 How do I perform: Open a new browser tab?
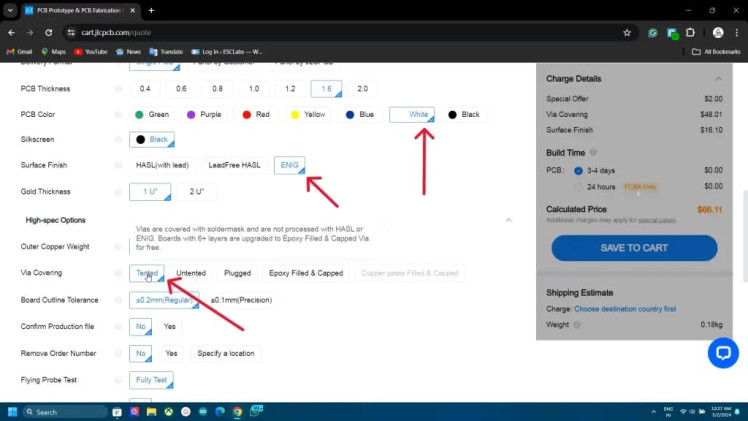point(151,10)
